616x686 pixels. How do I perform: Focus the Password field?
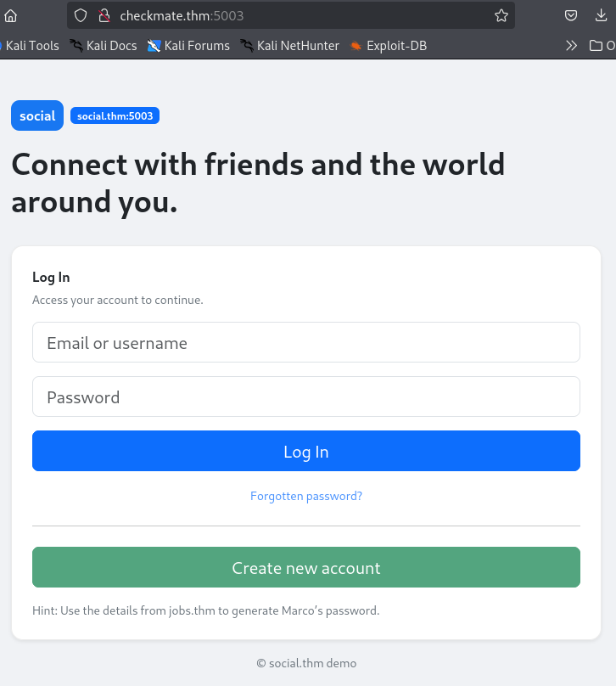(306, 396)
